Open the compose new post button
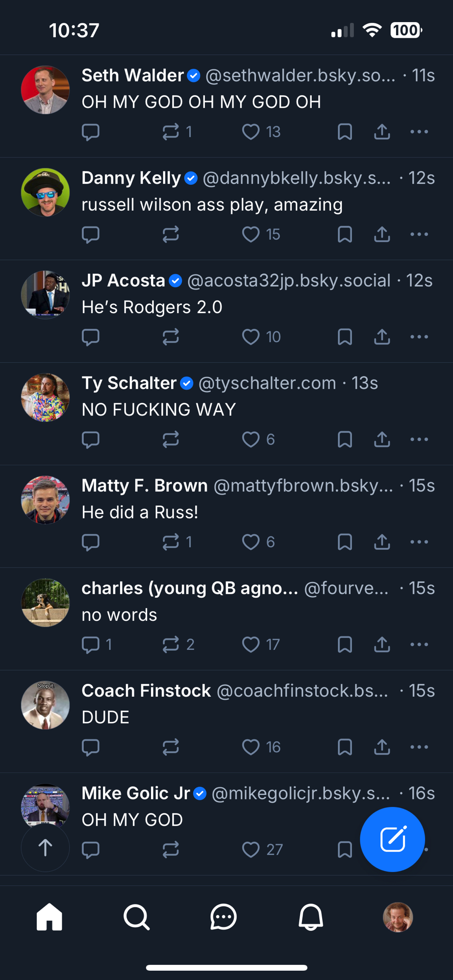This screenshot has width=453, height=980. tap(392, 839)
